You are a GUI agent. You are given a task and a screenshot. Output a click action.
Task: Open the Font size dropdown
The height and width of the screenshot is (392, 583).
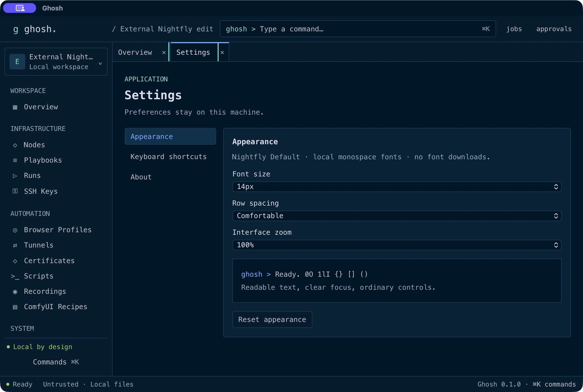pyautogui.click(x=397, y=187)
